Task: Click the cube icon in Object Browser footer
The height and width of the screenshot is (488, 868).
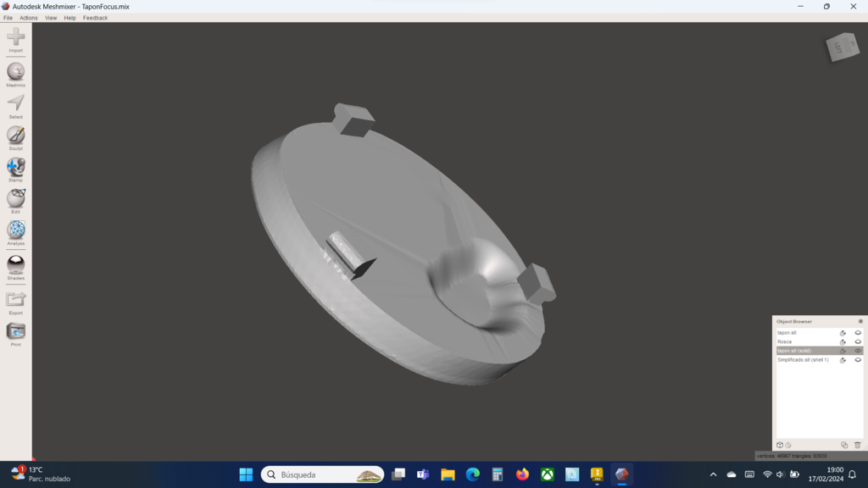Action: tap(780, 445)
